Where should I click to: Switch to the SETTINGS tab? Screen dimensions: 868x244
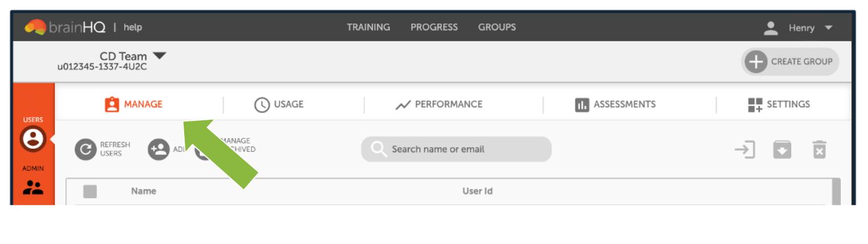[x=778, y=104]
